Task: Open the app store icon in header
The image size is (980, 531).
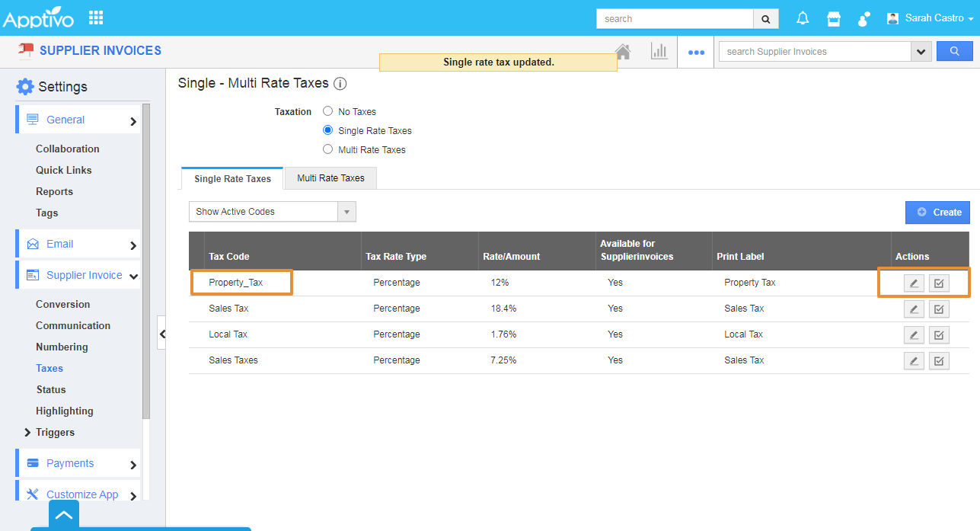Action: tap(834, 18)
